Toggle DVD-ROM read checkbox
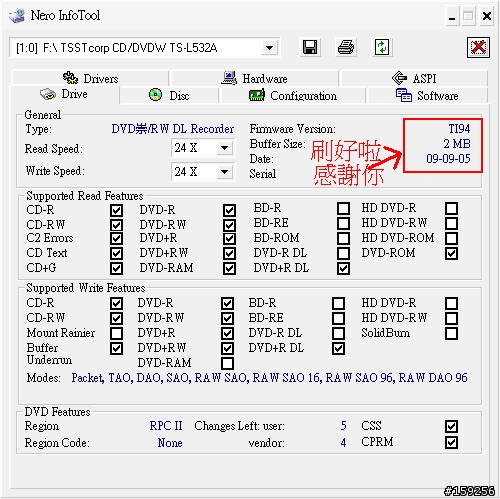Screen dimensions: 500x499 point(451,253)
